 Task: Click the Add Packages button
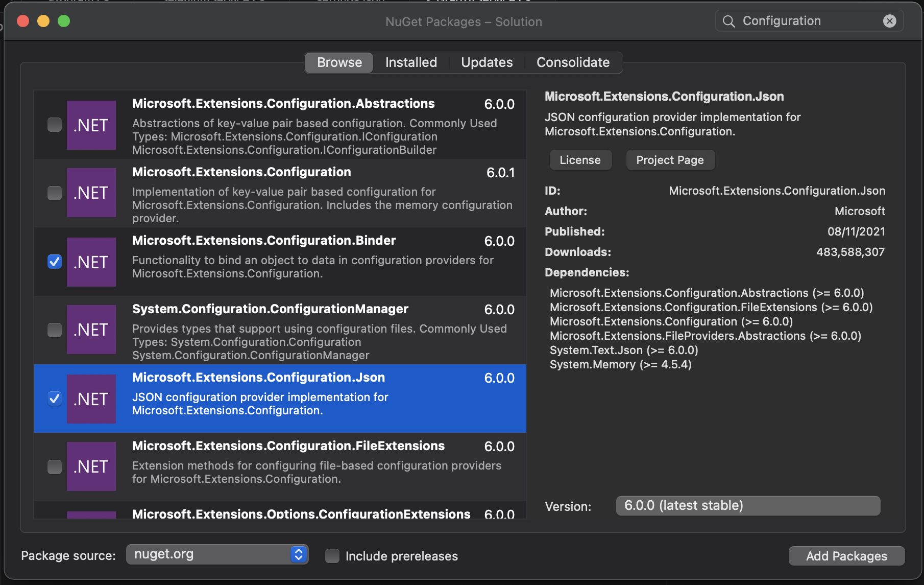[846, 556]
